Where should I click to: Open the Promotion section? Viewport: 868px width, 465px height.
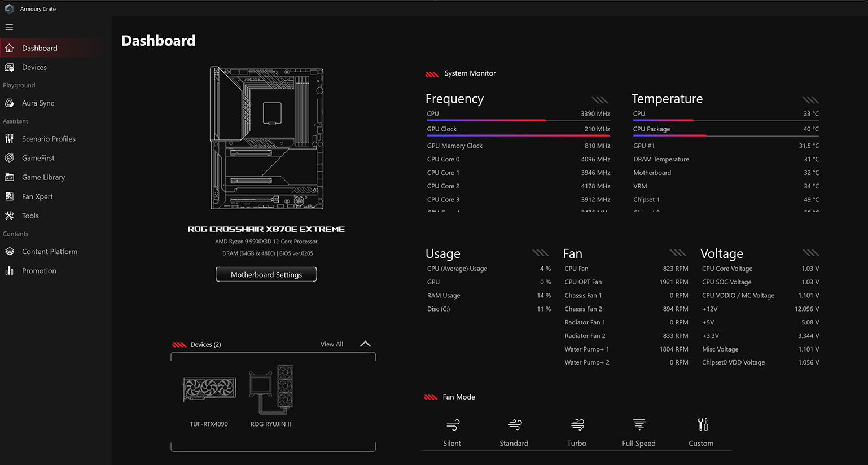(x=39, y=270)
